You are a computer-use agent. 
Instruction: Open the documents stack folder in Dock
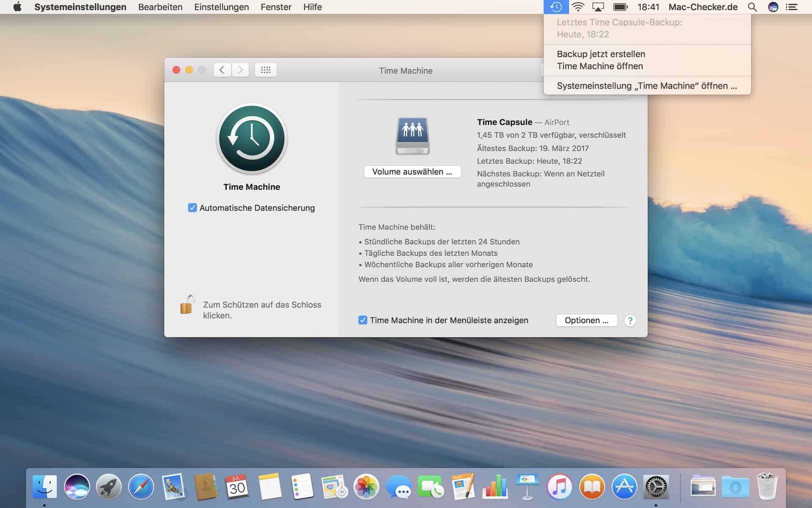[703, 486]
